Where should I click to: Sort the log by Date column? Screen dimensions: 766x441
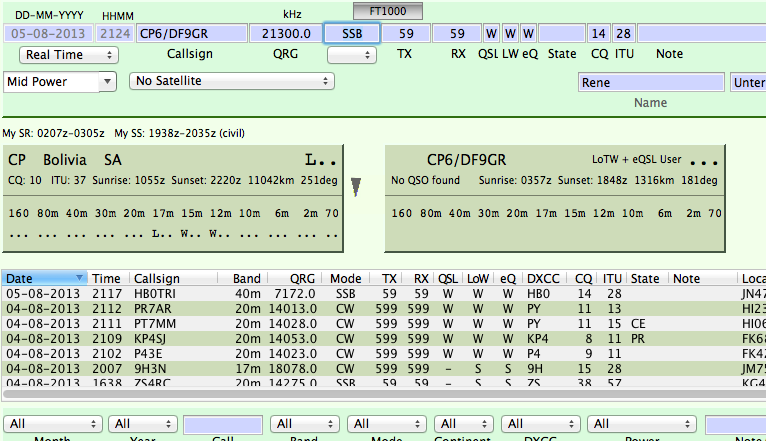pos(44,278)
